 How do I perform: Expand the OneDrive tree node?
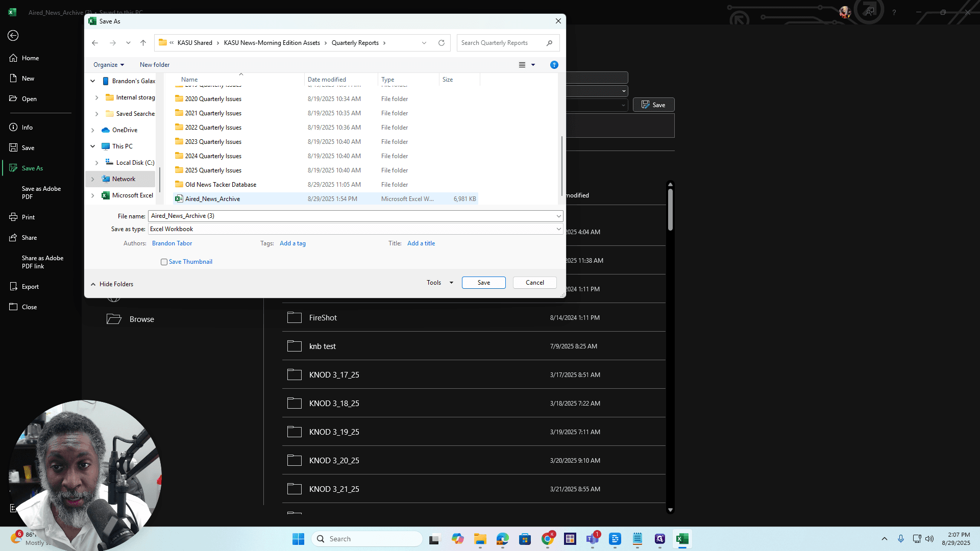[93, 130]
